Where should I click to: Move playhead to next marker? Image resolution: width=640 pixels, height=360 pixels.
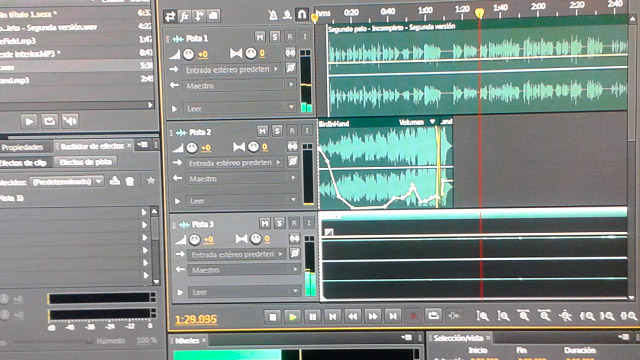point(393,316)
